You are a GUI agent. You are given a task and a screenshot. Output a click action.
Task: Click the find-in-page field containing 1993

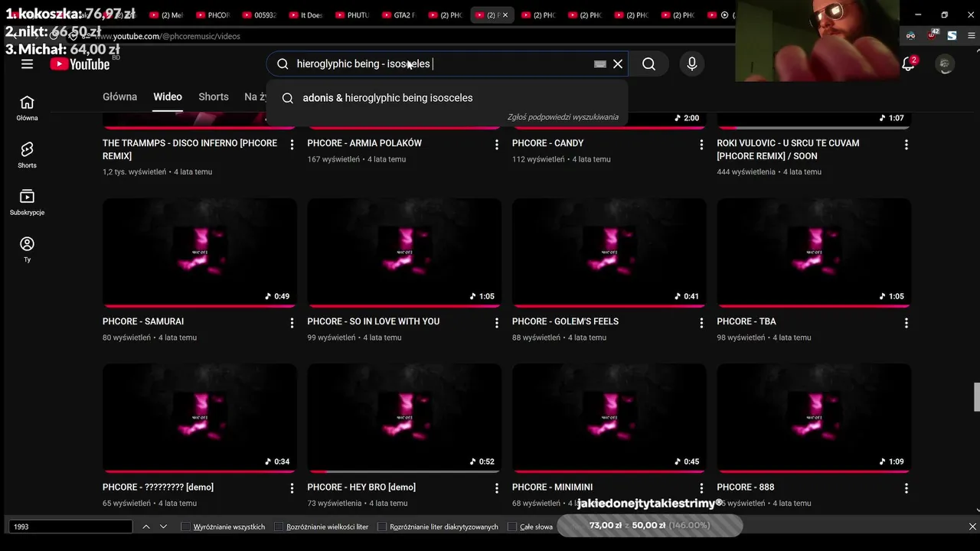click(70, 527)
